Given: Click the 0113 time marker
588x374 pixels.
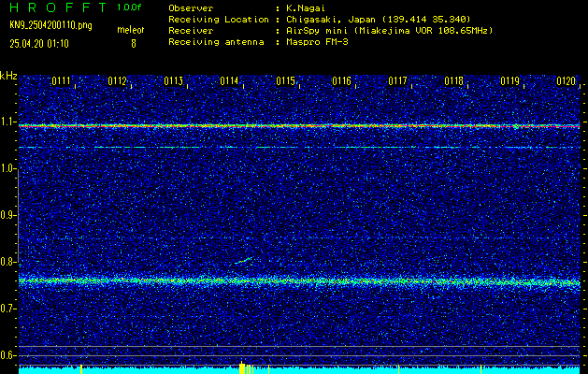Looking at the screenshot, I should click(173, 81).
